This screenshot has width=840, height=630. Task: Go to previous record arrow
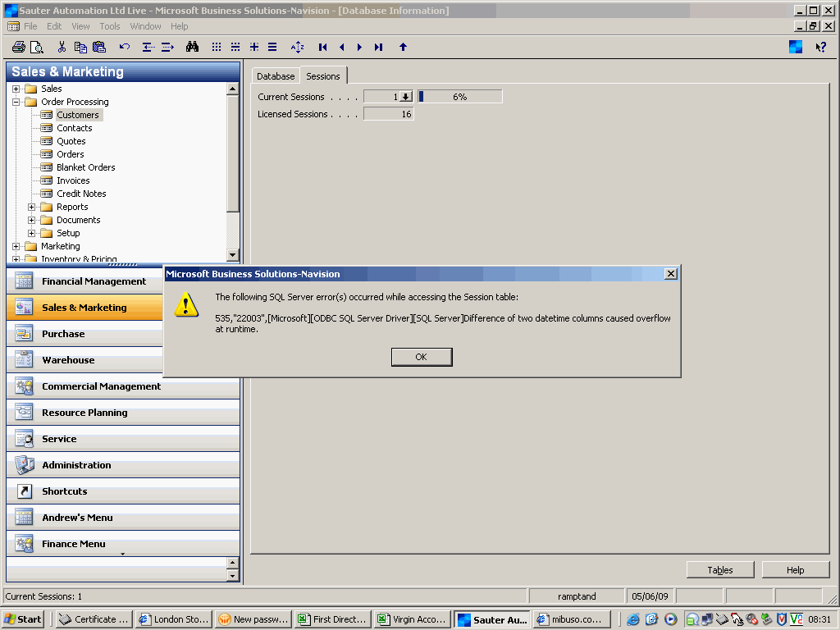341,47
